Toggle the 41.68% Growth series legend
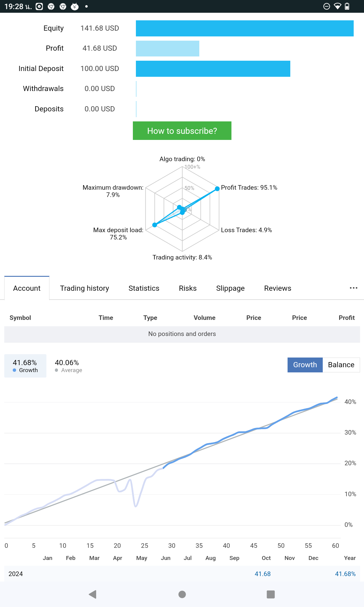 [x=25, y=366]
